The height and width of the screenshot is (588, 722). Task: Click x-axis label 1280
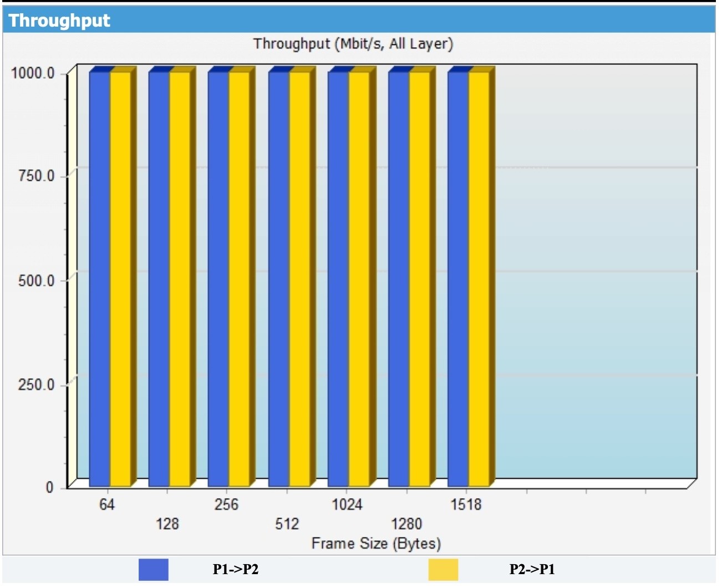coord(406,524)
